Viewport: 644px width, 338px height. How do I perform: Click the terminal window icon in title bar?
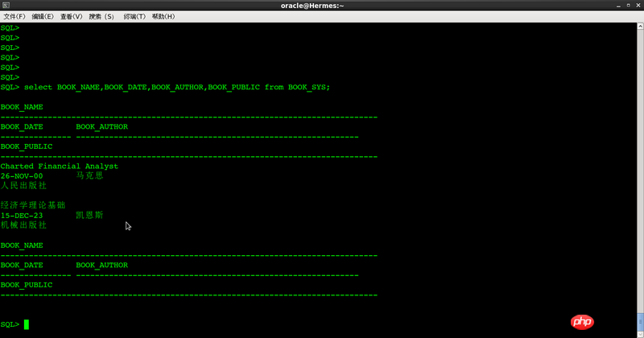(x=6, y=6)
